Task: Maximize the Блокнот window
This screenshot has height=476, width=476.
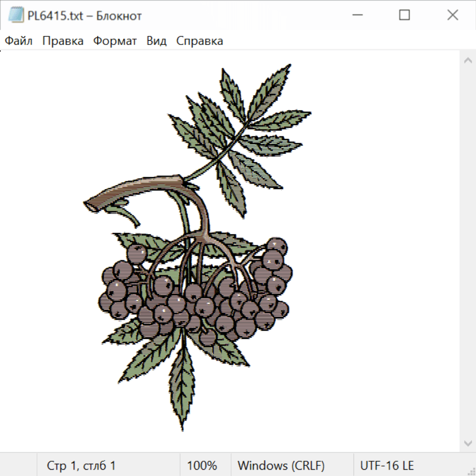Action: [x=404, y=16]
